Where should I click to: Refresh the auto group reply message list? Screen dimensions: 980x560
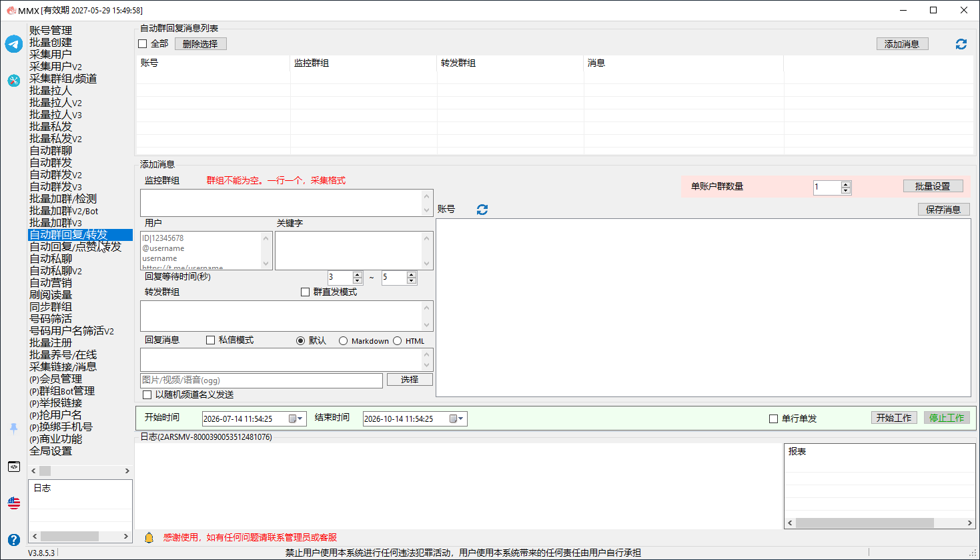pos(961,44)
